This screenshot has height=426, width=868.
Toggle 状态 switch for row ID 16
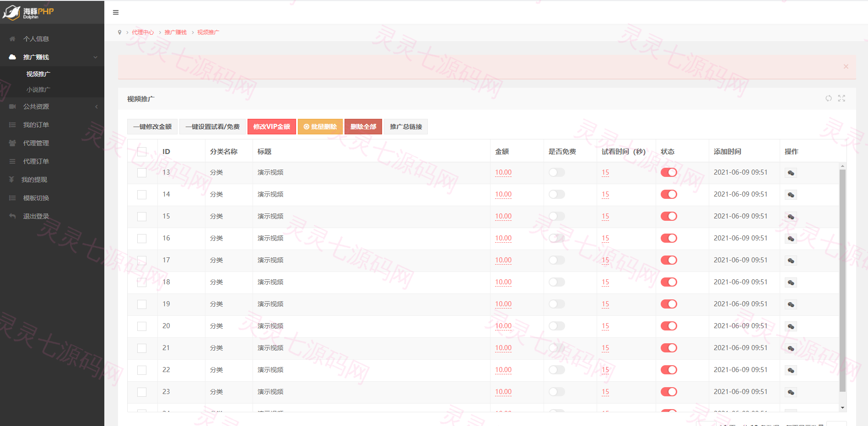pyautogui.click(x=669, y=238)
